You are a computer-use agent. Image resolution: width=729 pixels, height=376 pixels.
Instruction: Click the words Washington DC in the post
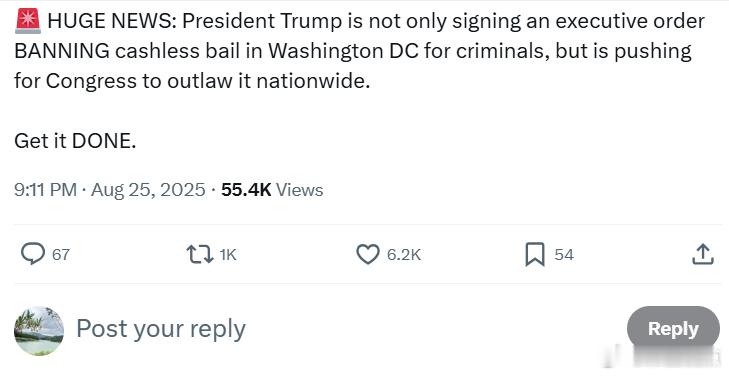[x=343, y=51]
